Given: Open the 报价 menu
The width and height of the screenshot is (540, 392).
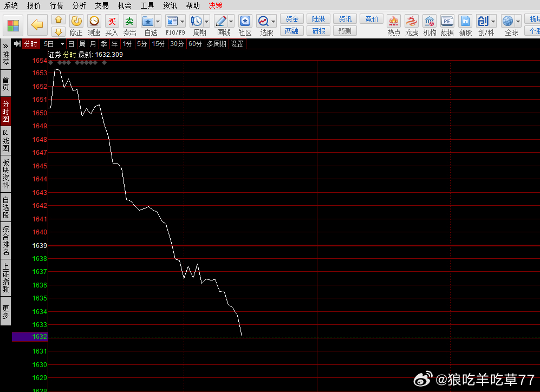Looking at the screenshot, I should [34, 5].
